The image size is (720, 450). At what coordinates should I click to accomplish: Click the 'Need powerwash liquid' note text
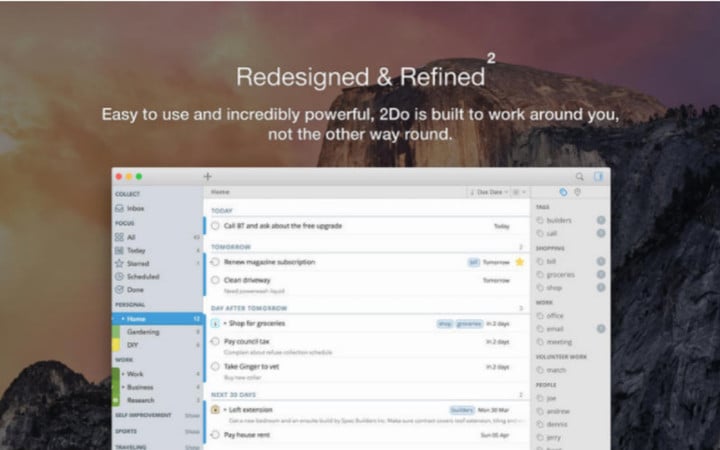point(254,291)
